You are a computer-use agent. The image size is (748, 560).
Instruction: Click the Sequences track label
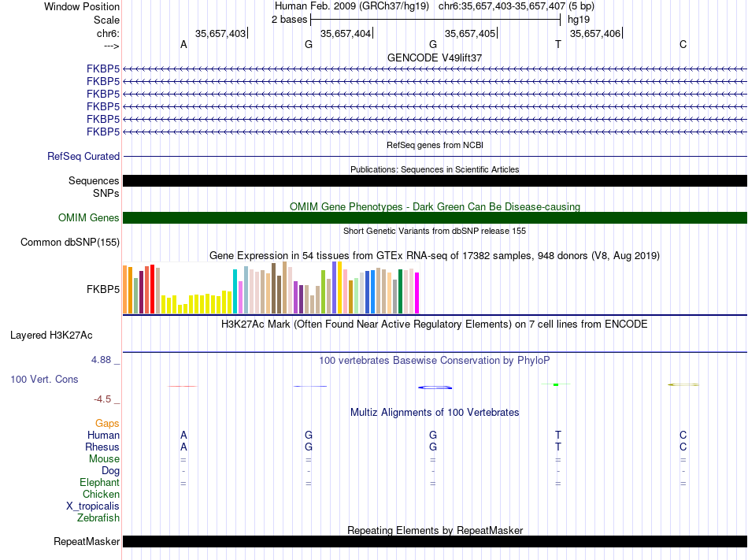pyautogui.click(x=94, y=181)
